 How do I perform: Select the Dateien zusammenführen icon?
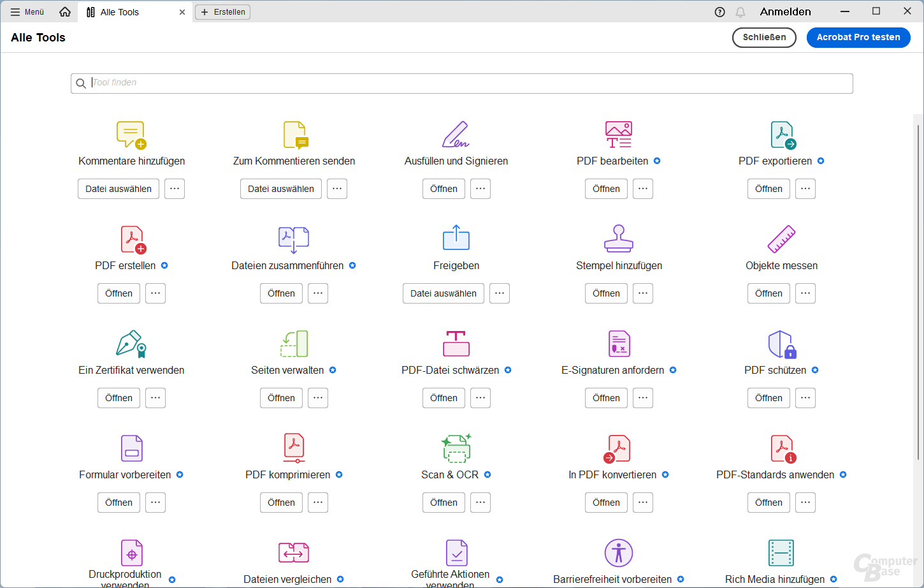(294, 239)
